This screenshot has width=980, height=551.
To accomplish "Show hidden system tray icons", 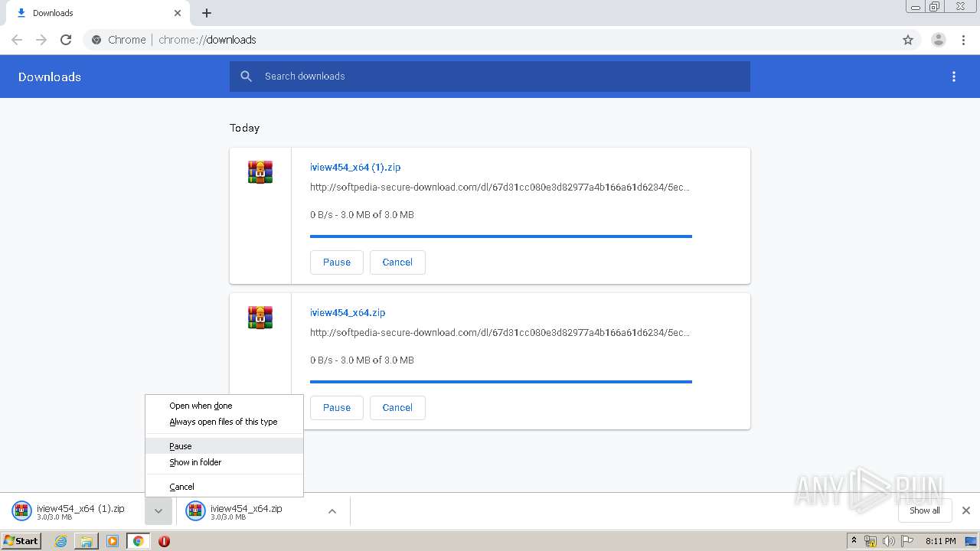I will tap(854, 541).
